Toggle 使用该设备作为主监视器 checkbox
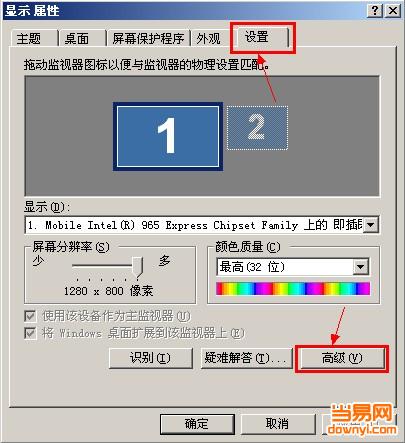This screenshot has height=443, width=405. (30, 316)
